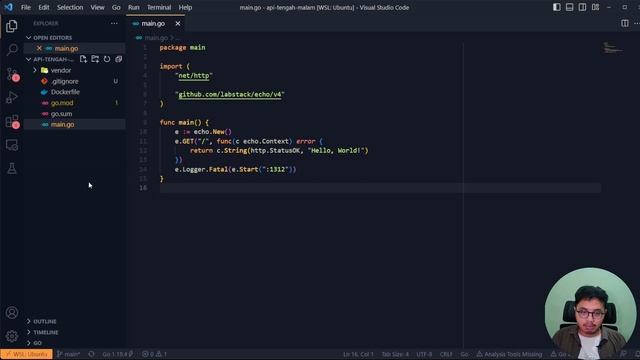Open the Customize Layout icon
This screenshot has height=360, width=640.
(x=596, y=7)
